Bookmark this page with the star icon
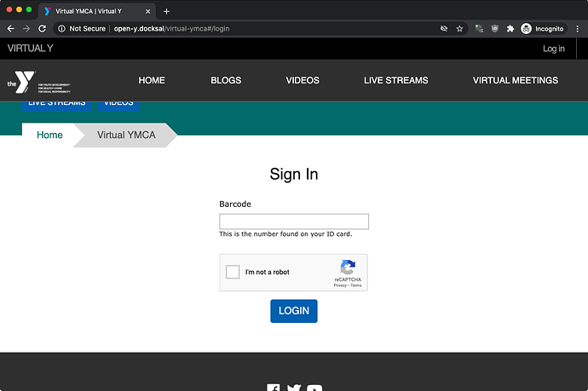588x391 pixels. point(459,28)
